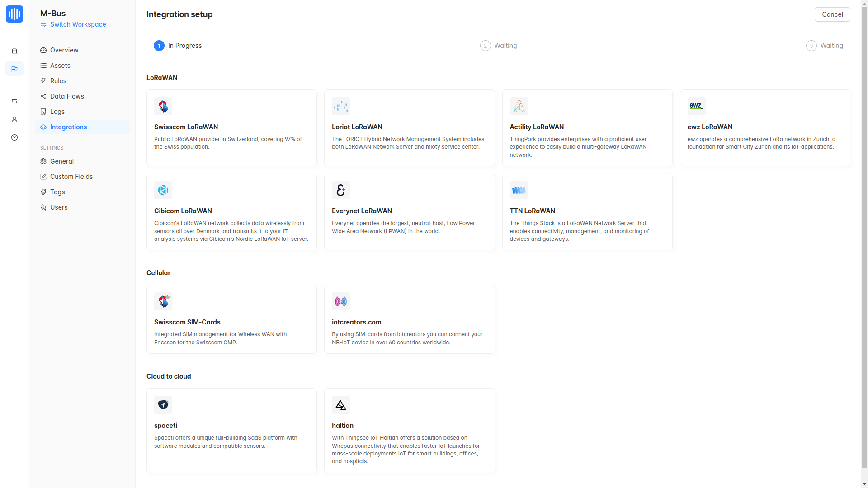
Task: Click the ewz LoRaWAN logo icon
Action: pos(696,106)
